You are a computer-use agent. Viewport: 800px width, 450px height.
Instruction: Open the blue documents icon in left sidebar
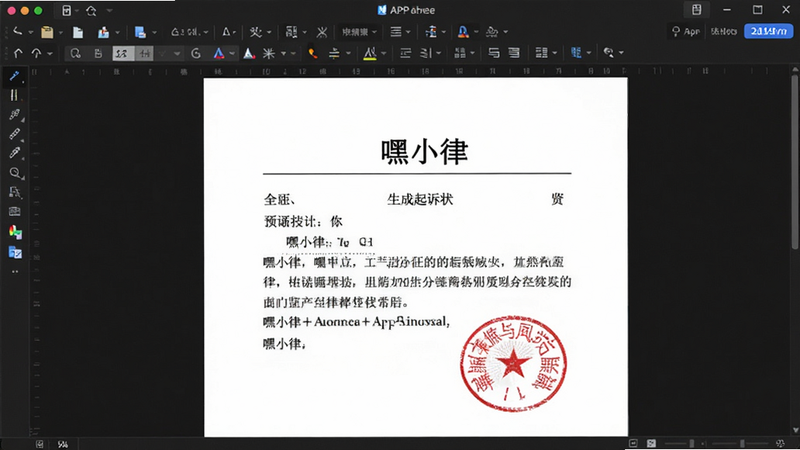tap(15, 252)
